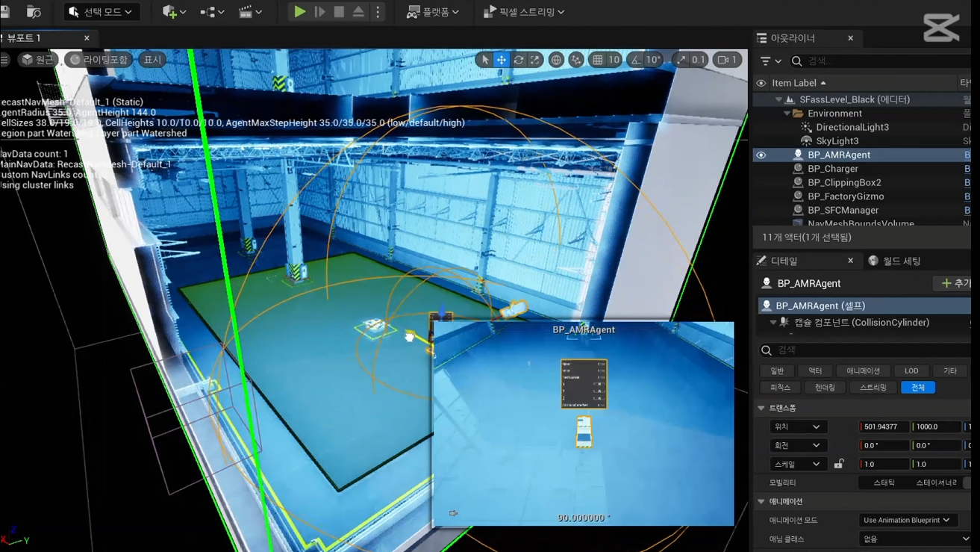Image resolution: width=980 pixels, height=552 pixels.
Task: Toggle rotation snap angle icon
Action: click(x=636, y=60)
